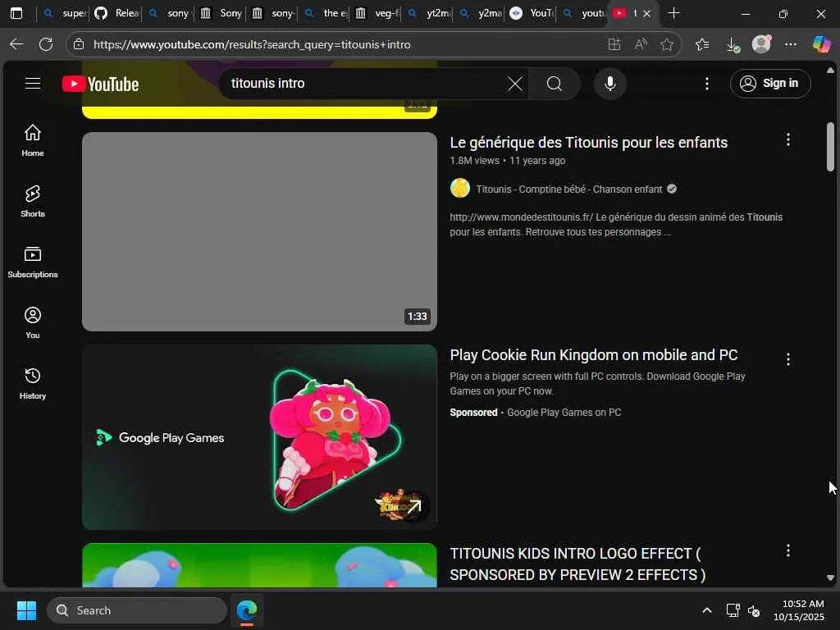Open options for TITOUNIS KIDS INTRO LOGO video

(788, 550)
